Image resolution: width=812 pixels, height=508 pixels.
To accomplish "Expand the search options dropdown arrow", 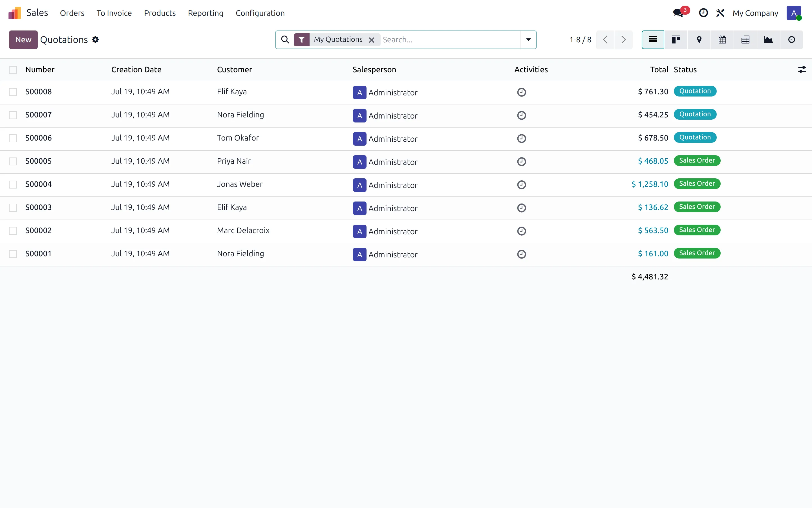I will (528, 40).
